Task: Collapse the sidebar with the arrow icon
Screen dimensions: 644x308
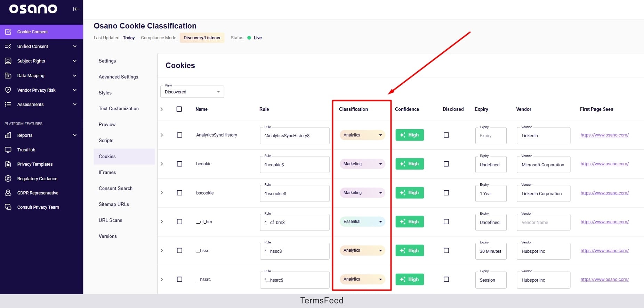Action: pyautogui.click(x=76, y=9)
